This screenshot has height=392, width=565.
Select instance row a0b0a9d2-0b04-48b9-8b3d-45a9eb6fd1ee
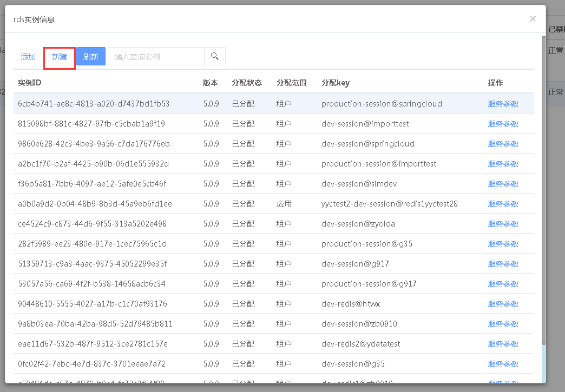tap(95, 204)
